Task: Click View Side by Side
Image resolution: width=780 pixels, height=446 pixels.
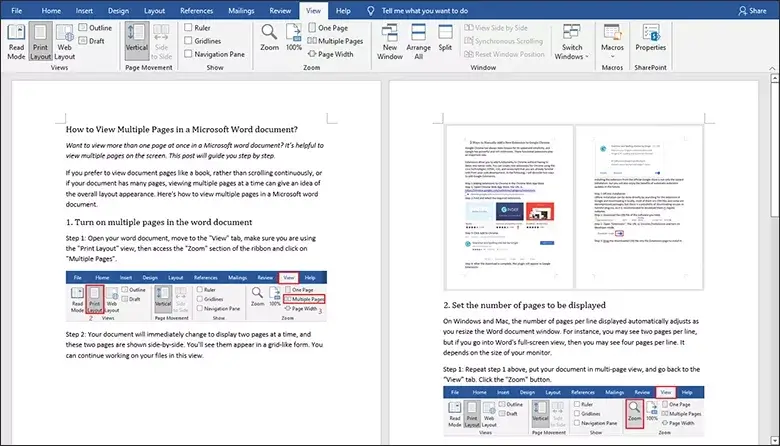Action: tap(496, 28)
